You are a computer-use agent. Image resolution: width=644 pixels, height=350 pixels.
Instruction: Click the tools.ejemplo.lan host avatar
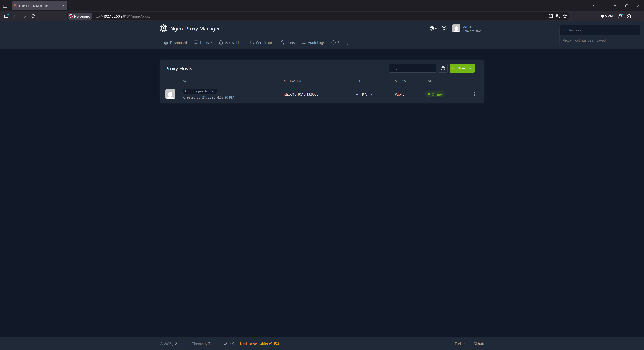170,94
